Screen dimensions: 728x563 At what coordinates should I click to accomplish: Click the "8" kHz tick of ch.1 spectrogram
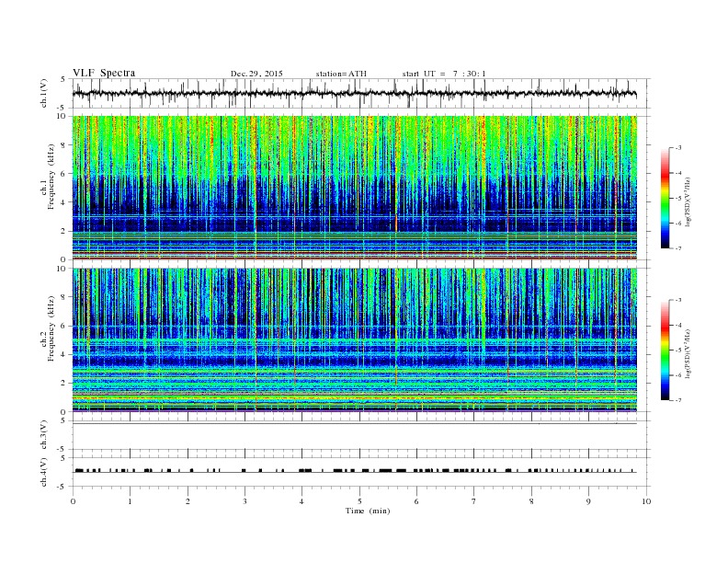(63, 145)
